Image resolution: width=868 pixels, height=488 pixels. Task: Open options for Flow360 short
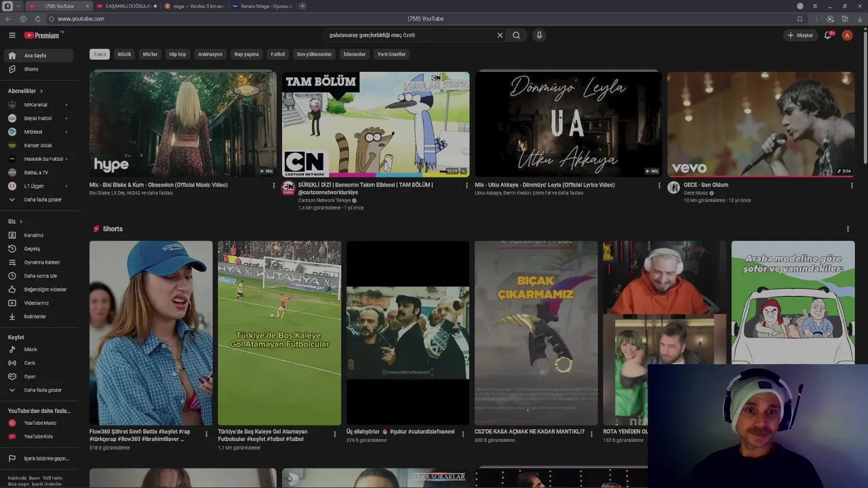pos(206,434)
